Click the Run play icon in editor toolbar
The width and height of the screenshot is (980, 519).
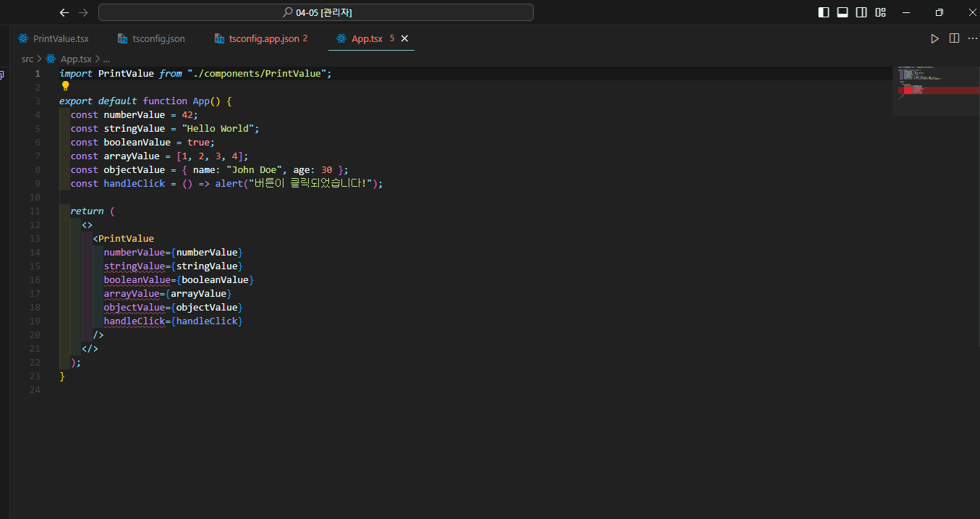pyautogui.click(x=934, y=38)
